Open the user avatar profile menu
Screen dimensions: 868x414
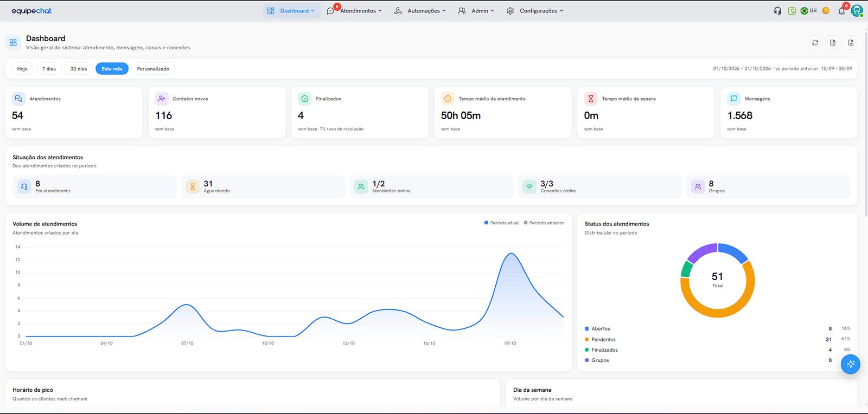857,11
